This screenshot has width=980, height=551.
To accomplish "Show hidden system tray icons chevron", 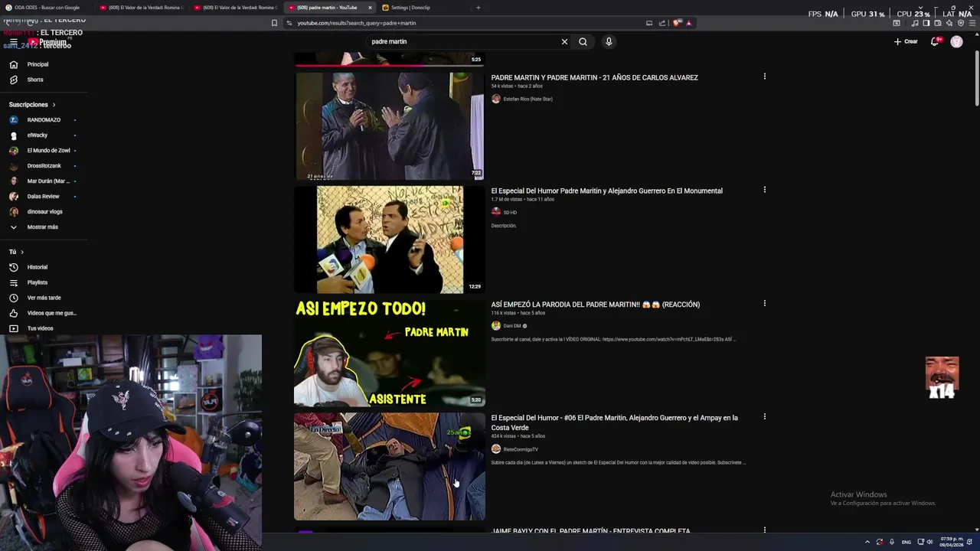I will coord(867,542).
